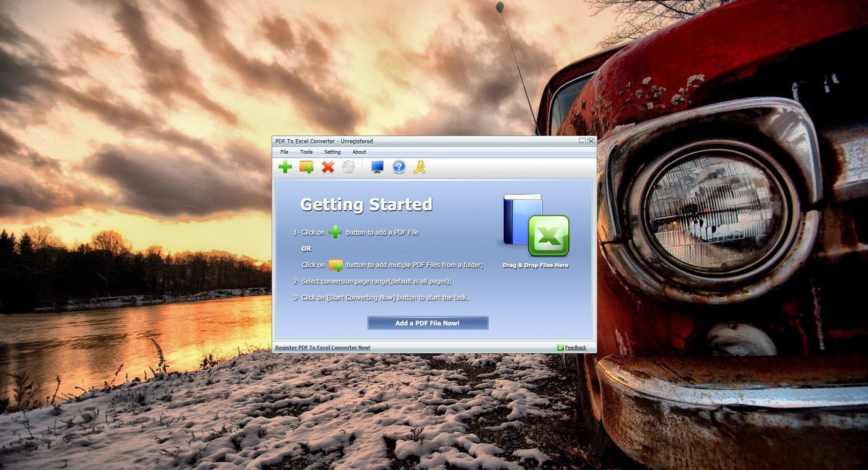Open the Feedback link
The image size is (868, 470).
[x=575, y=347]
